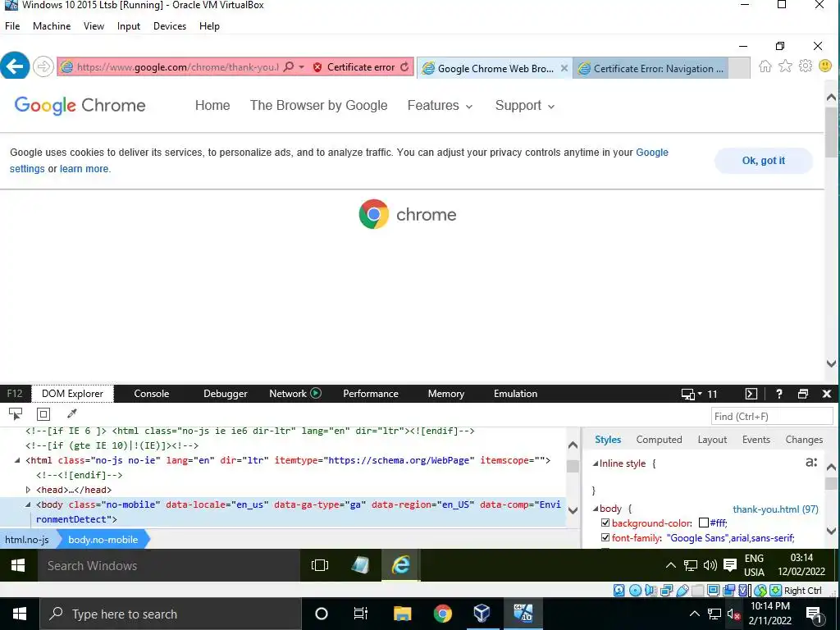Click Internet Explorer's forward arrow button
The image size is (840, 630).
[x=43, y=67]
